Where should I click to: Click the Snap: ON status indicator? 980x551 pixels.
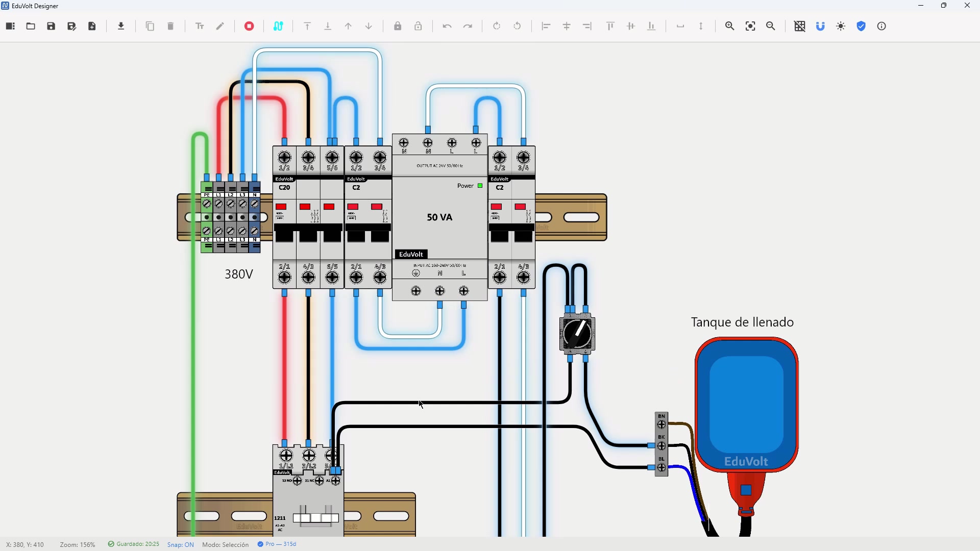tap(181, 545)
